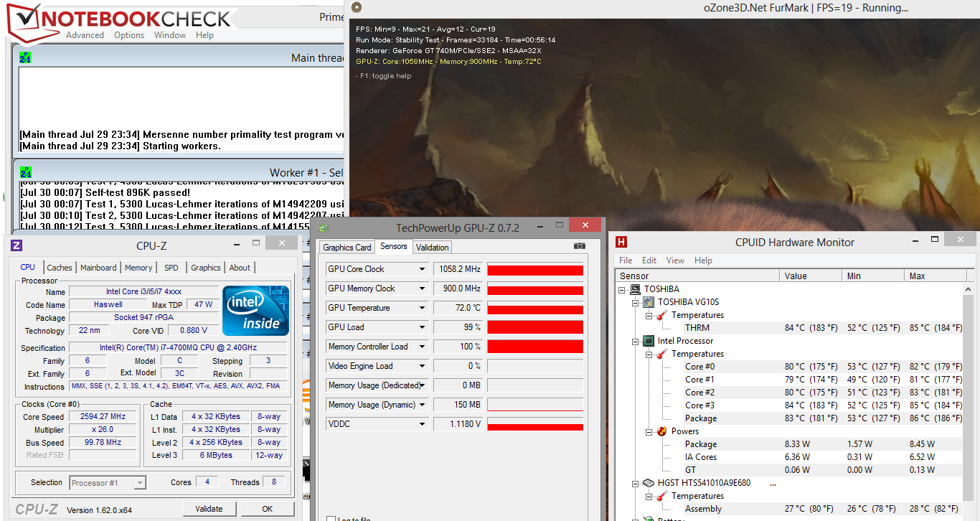Image resolution: width=980 pixels, height=521 pixels.
Task: Click the thermometer icon under TOSHIBA VG10S
Action: 661,315
